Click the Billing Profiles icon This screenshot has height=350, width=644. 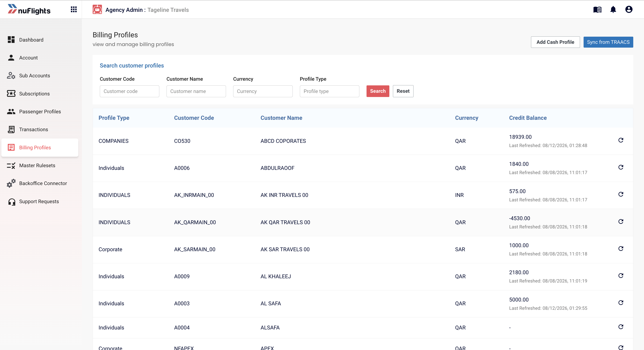pos(11,147)
